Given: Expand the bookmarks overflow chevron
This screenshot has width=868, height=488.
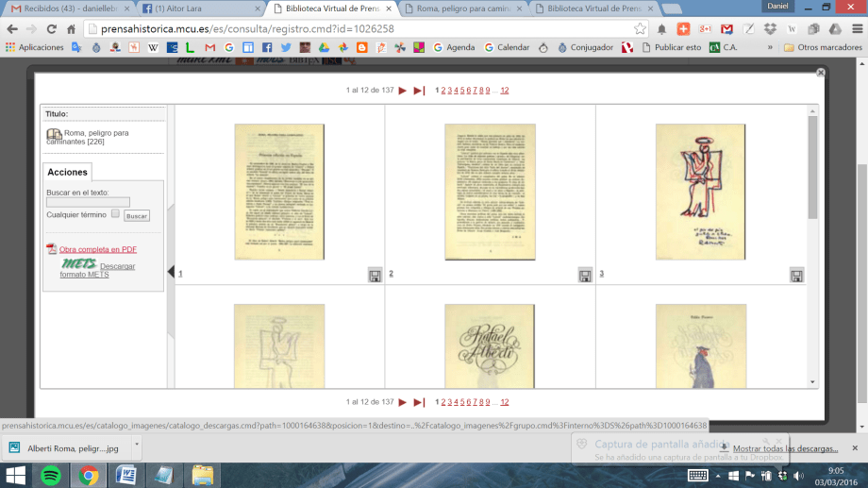Looking at the screenshot, I should point(770,47).
